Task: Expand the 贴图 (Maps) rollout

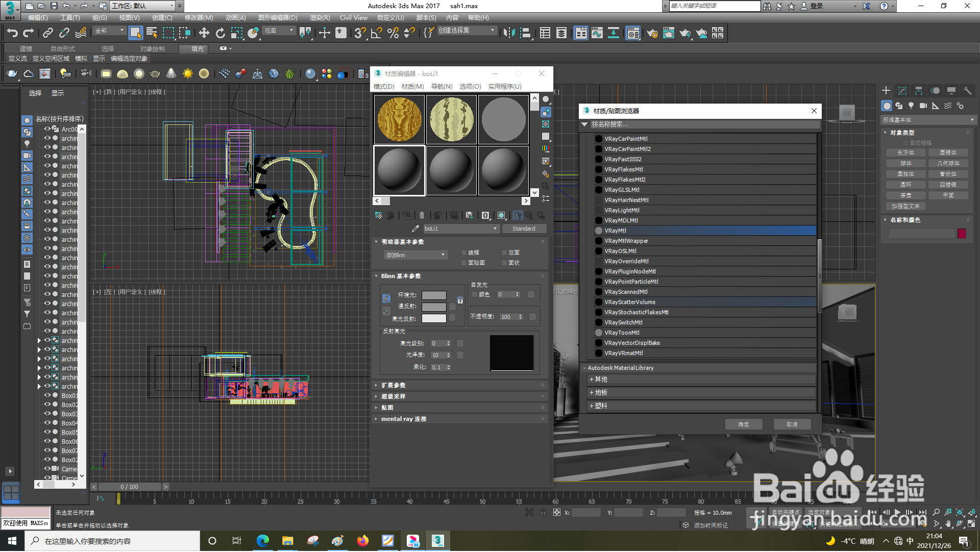Action: coord(387,408)
